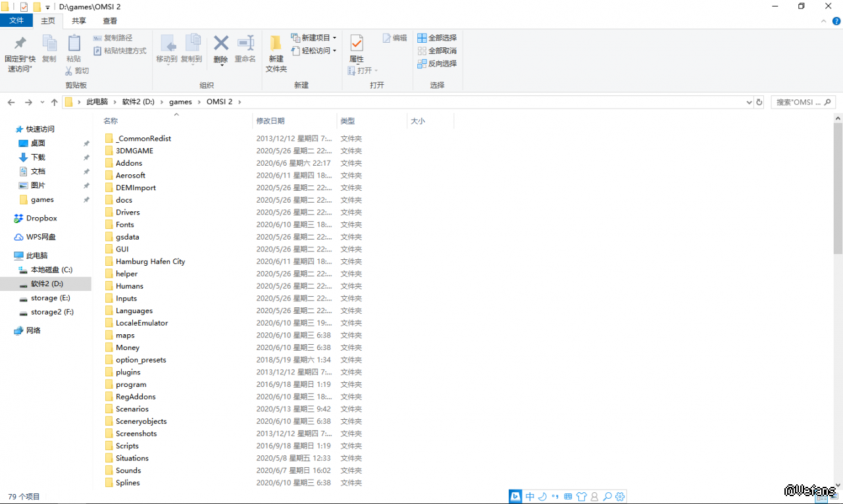The height and width of the screenshot is (504, 843).
Task: Click 全部选择 (Select all) in ribbon
Action: pyautogui.click(x=437, y=38)
